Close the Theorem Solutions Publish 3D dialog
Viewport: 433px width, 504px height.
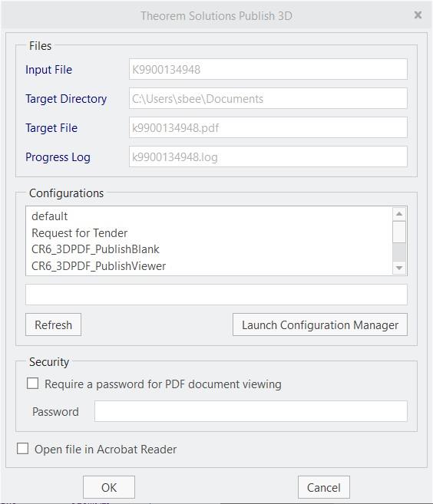[x=418, y=15]
